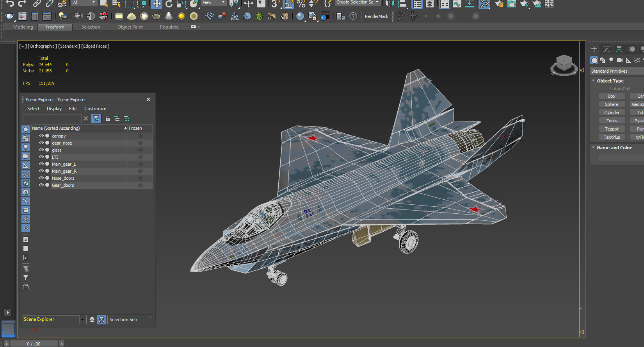Click the sun light icon in toolbar

[x=181, y=16]
